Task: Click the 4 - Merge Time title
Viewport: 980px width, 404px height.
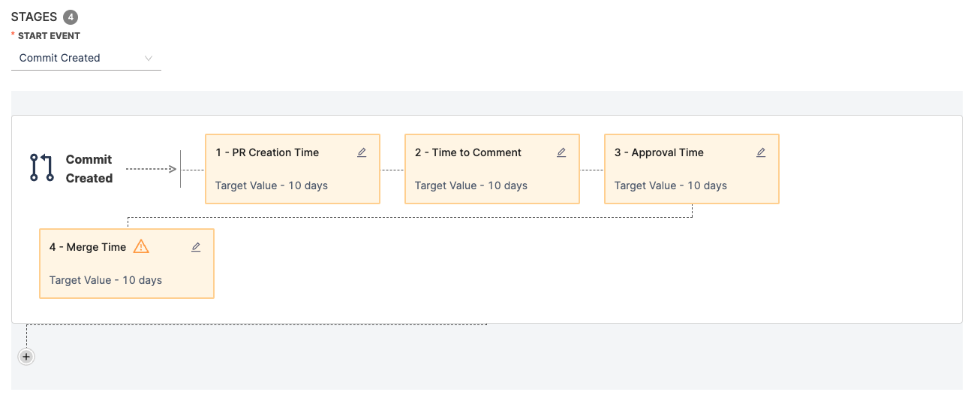Action: 87,247
